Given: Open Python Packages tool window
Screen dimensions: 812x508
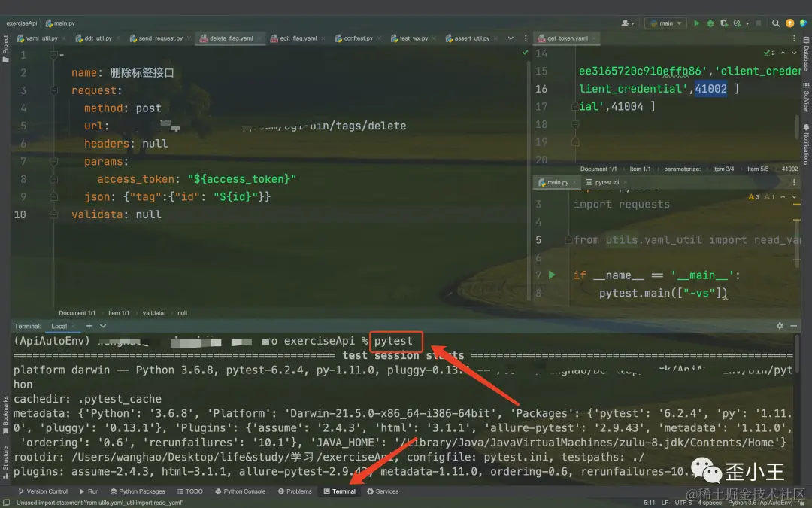Looking at the screenshot, I should 138,491.
